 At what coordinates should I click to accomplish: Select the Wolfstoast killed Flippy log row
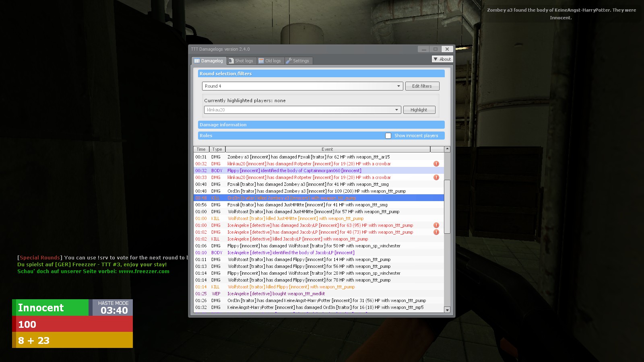(291, 287)
